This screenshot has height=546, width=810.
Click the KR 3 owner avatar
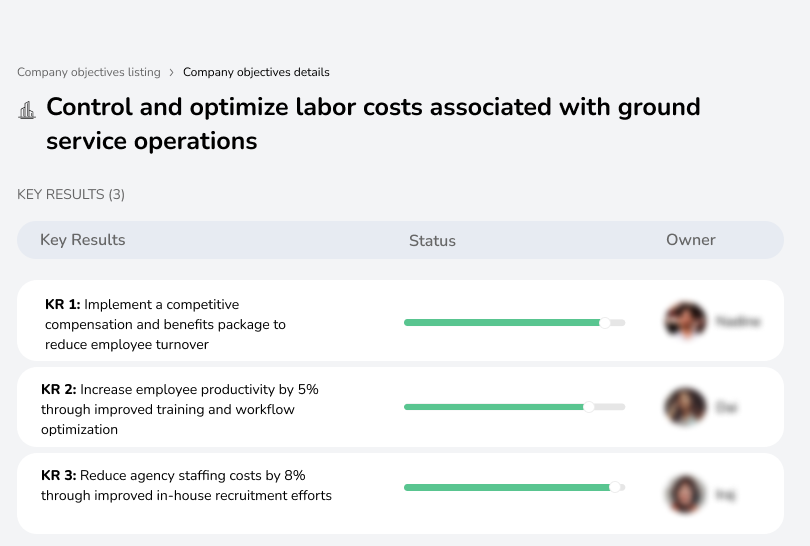click(x=686, y=494)
